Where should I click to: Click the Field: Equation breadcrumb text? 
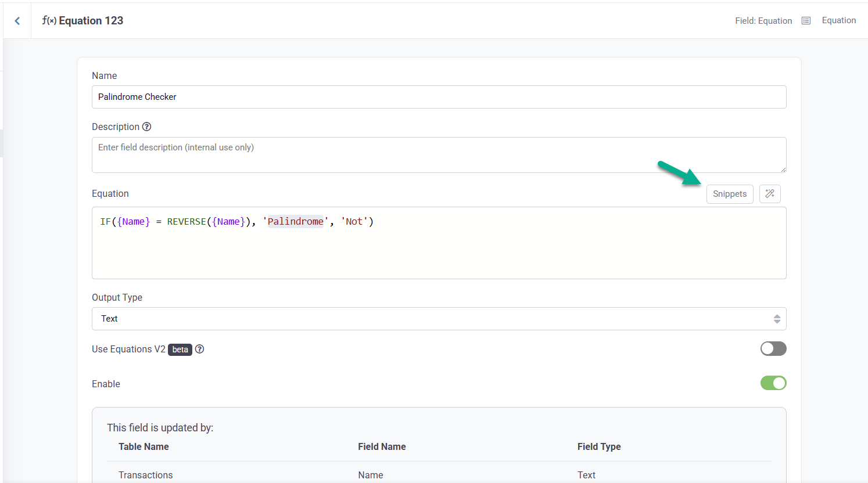point(763,21)
